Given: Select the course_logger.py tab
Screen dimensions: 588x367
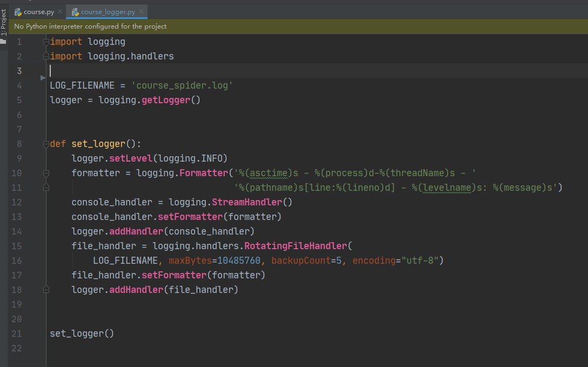Looking at the screenshot, I should coord(108,12).
